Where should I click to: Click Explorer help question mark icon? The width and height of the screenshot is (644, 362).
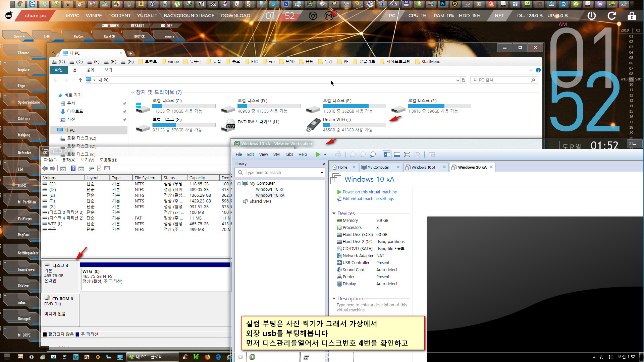538,70
